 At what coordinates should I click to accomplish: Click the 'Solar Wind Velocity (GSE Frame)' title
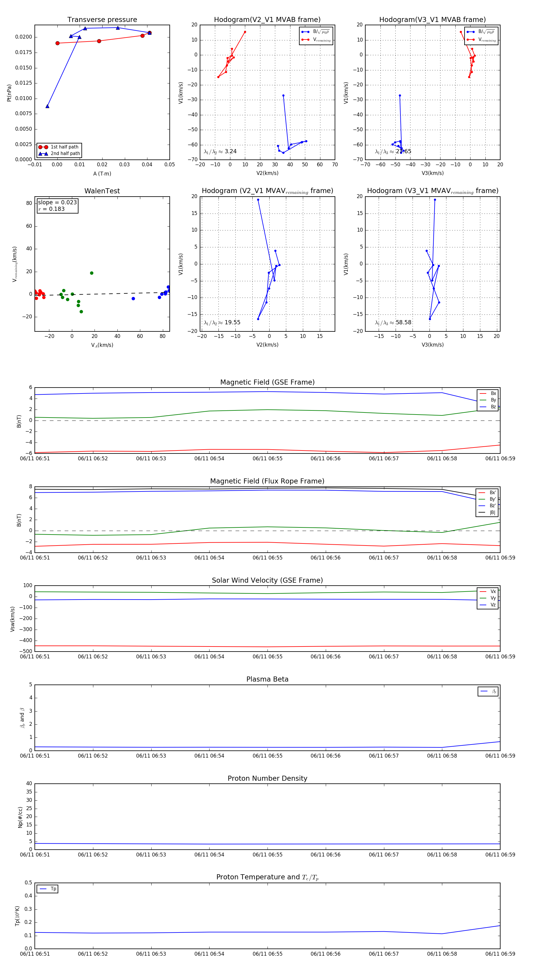click(x=267, y=580)
